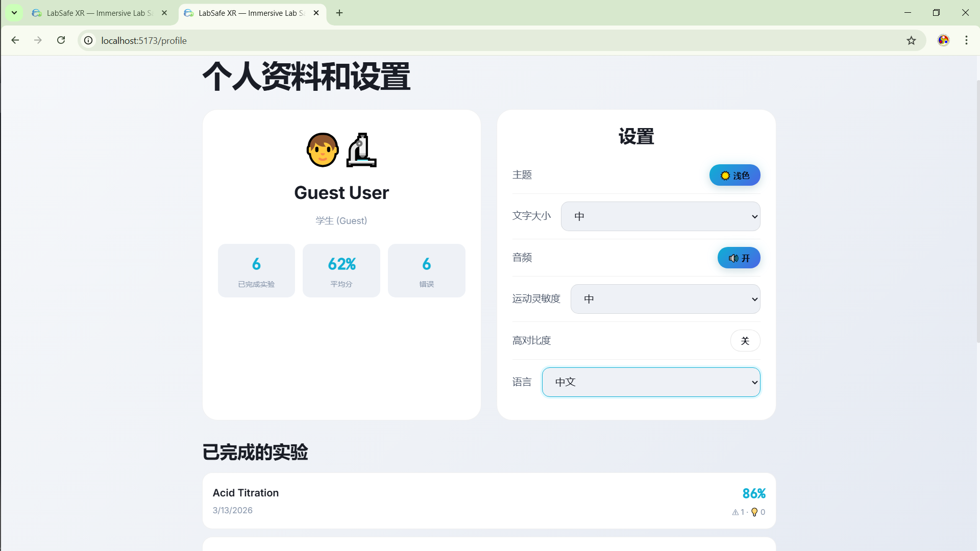Bookmark this page with star icon
Screen dimensions: 980x551
(x=911, y=40)
